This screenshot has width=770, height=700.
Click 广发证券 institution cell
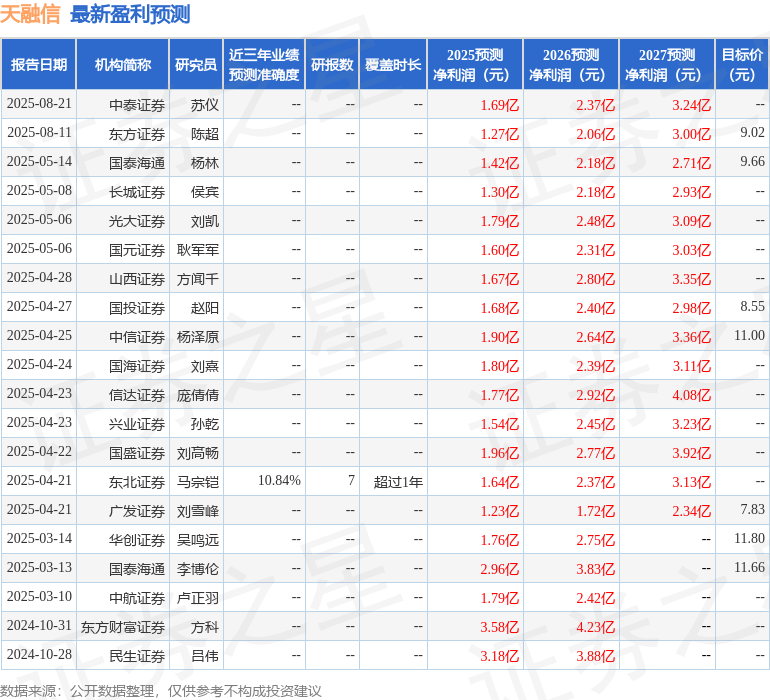[137, 511]
